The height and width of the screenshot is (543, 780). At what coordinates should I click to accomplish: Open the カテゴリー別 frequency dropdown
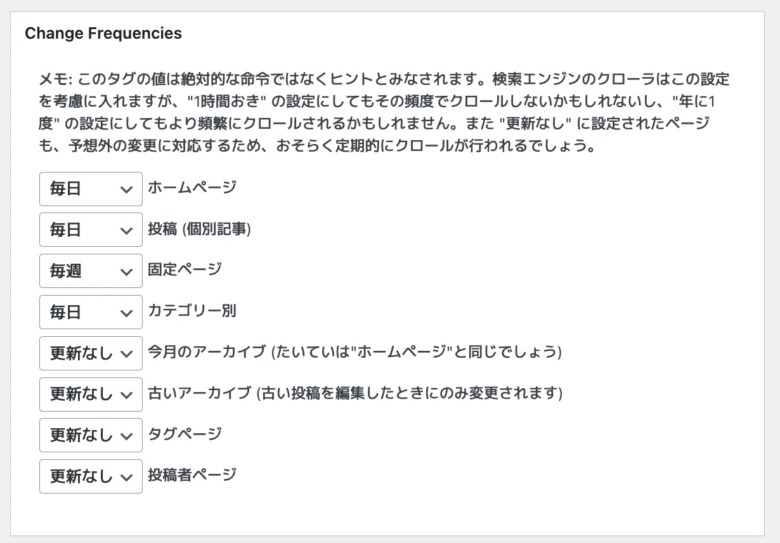91,312
